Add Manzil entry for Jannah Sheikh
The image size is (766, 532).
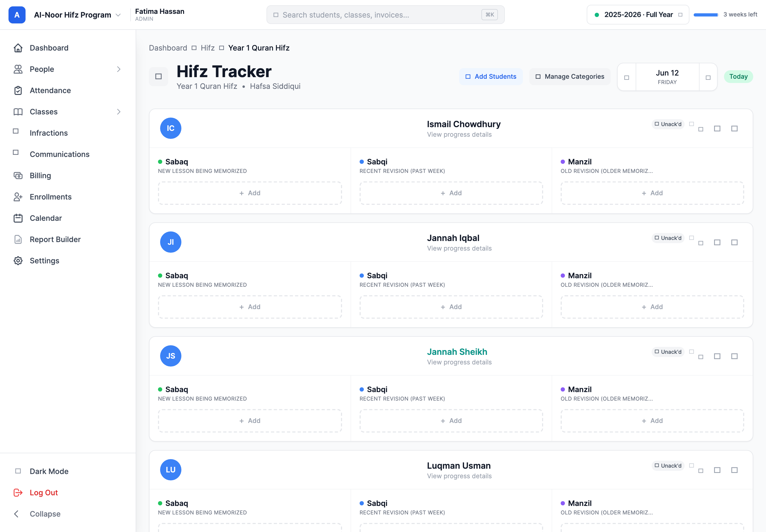tap(652, 421)
